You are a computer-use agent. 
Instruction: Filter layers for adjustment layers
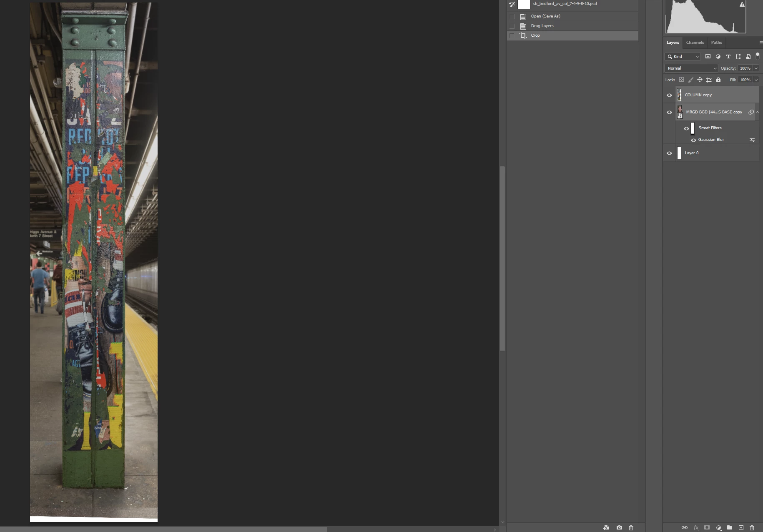[718, 57]
